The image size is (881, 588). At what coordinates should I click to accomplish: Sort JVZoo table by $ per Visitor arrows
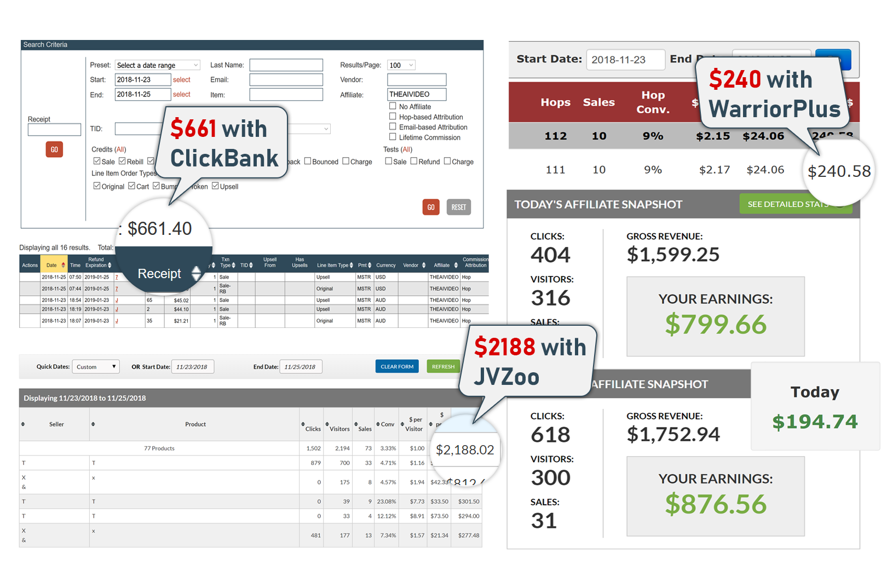[x=402, y=424]
